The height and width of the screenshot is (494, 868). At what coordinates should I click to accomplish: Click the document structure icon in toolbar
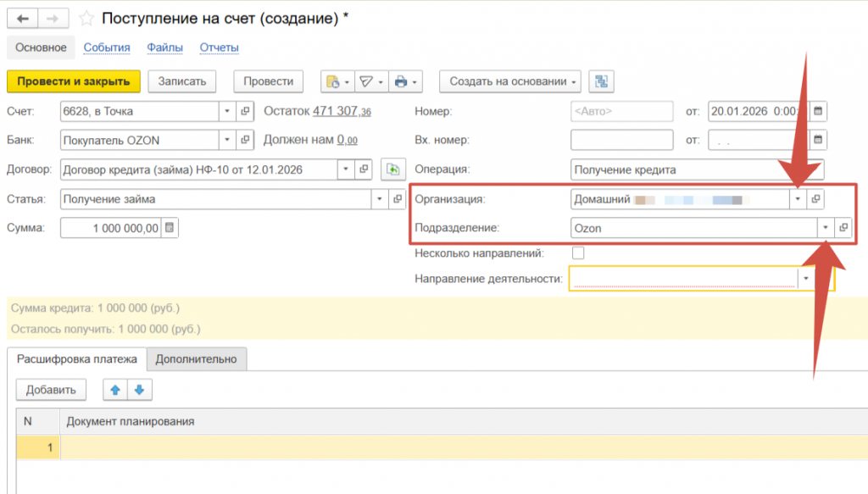click(601, 81)
